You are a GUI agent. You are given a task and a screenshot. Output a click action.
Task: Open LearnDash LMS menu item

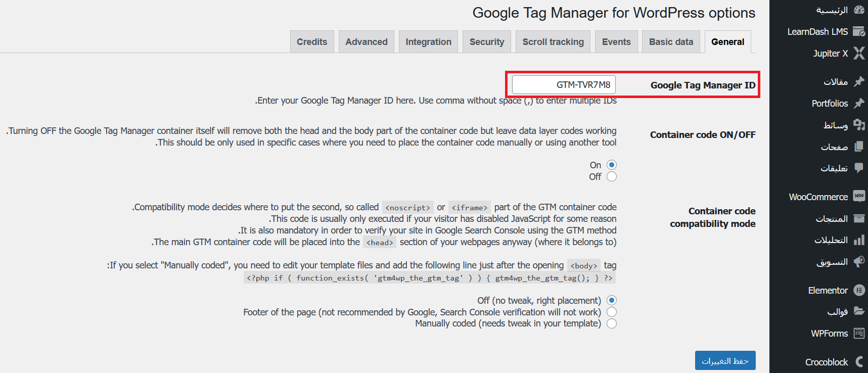pyautogui.click(x=818, y=31)
